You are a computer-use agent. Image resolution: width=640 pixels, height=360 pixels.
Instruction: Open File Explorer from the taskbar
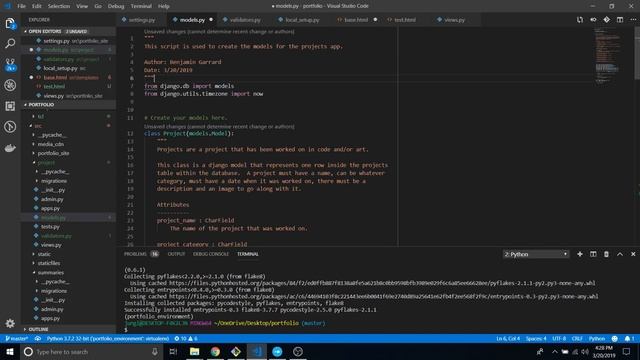[x=194, y=351]
